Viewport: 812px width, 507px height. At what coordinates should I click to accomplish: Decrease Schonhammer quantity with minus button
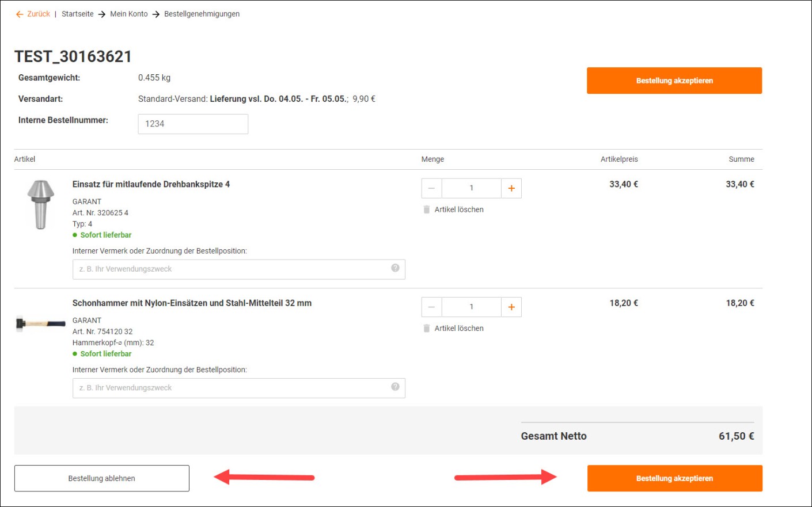(x=431, y=307)
